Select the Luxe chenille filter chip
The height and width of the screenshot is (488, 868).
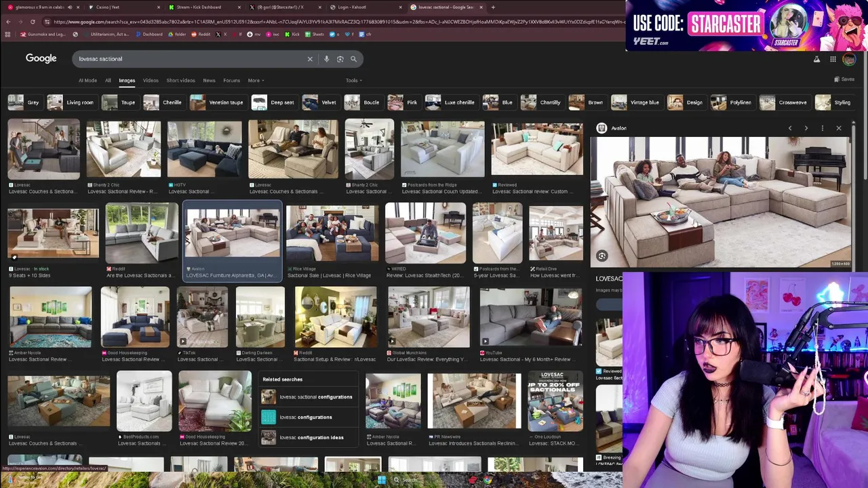(450, 102)
